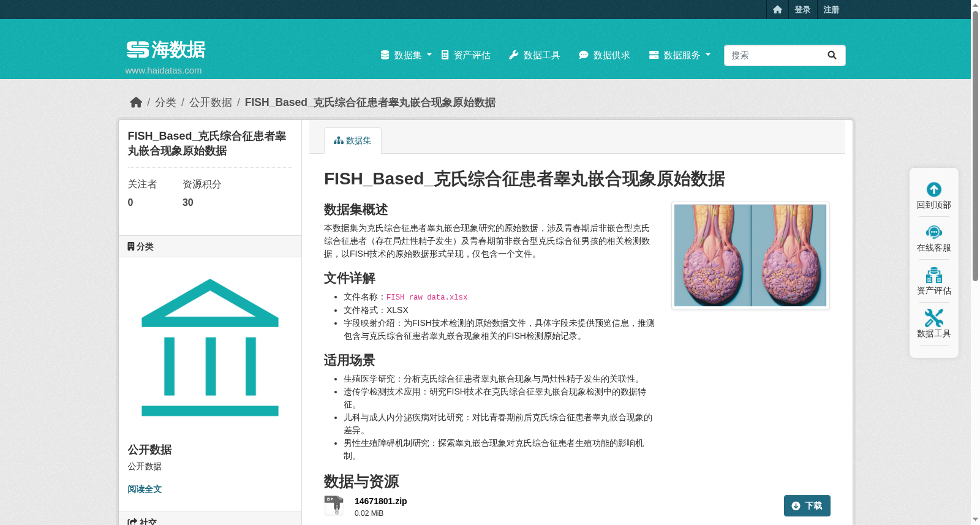Open the 14671801.zip file name
The width and height of the screenshot is (980, 525).
380,501
